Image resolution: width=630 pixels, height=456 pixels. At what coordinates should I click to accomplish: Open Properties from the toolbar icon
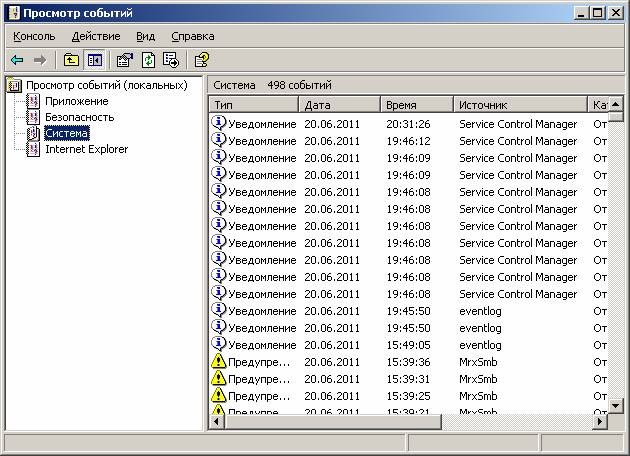pos(125,60)
